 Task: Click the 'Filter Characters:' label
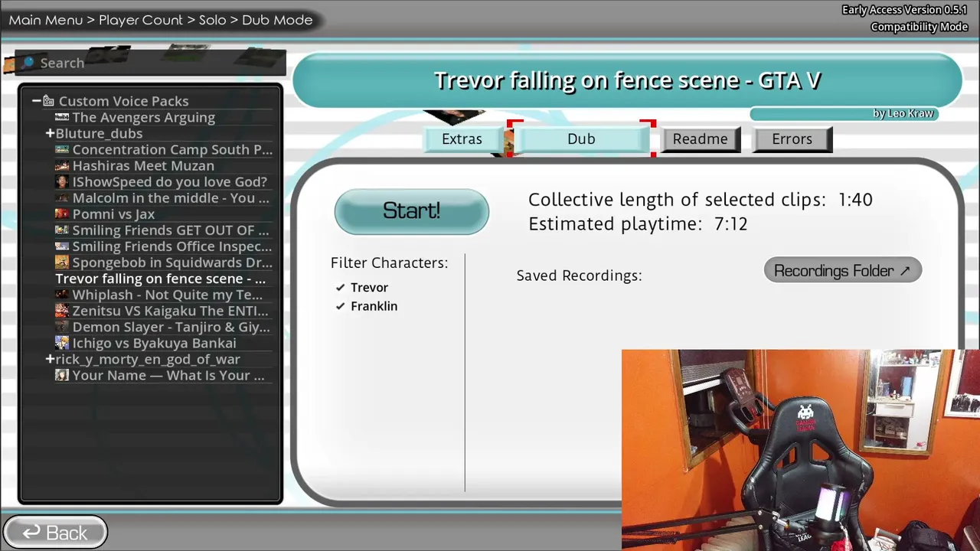point(389,262)
